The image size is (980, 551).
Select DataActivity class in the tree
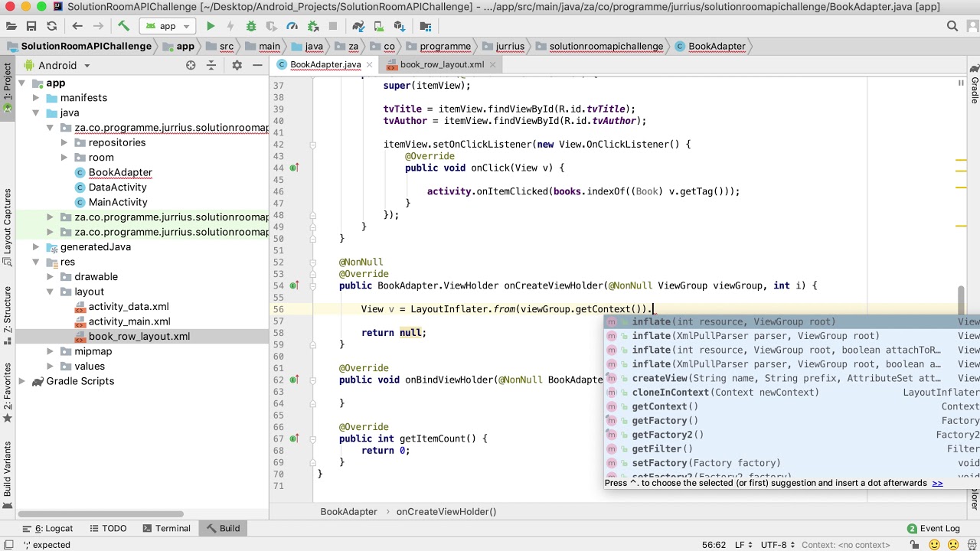pyautogui.click(x=117, y=187)
